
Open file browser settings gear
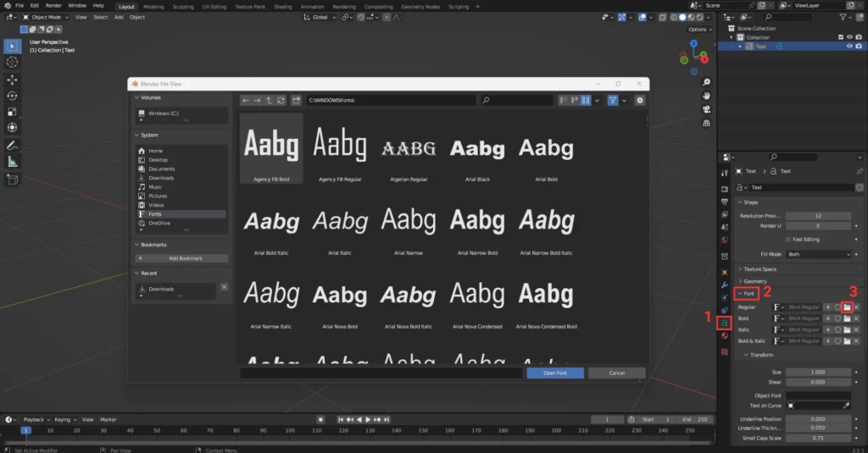tap(640, 100)
